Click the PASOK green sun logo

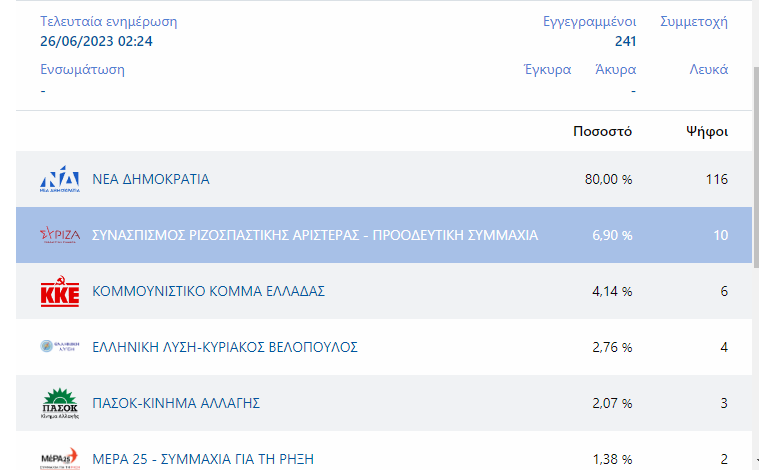coord(60,403)
